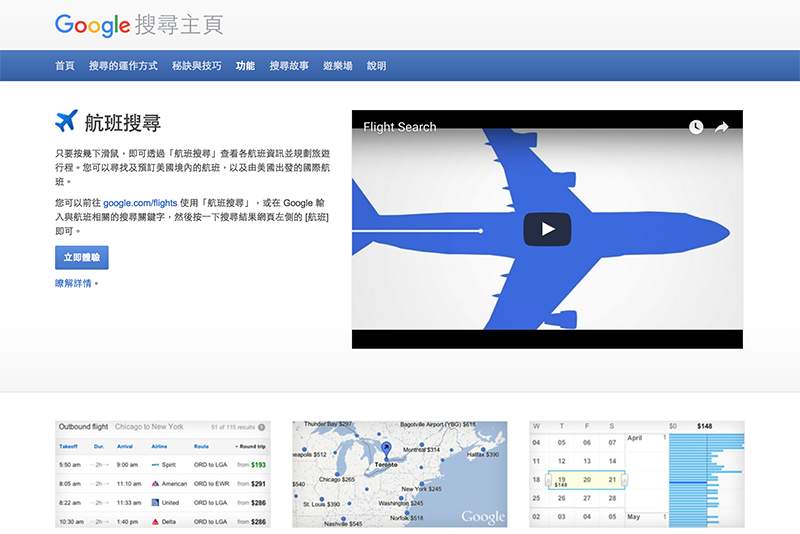This screenshot has height=534, width=800.
Task: Click the Share arrow icon on video
Action: 722,127
